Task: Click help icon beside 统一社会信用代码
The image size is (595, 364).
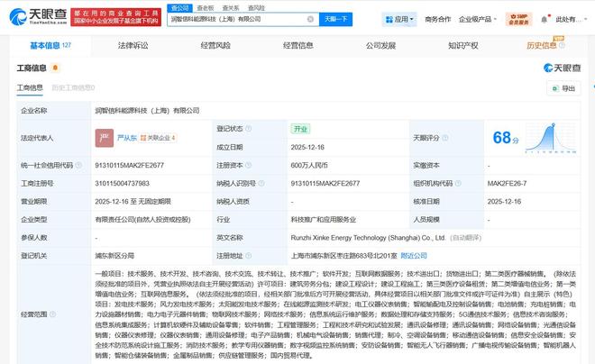Action: (x=78, y=165)
